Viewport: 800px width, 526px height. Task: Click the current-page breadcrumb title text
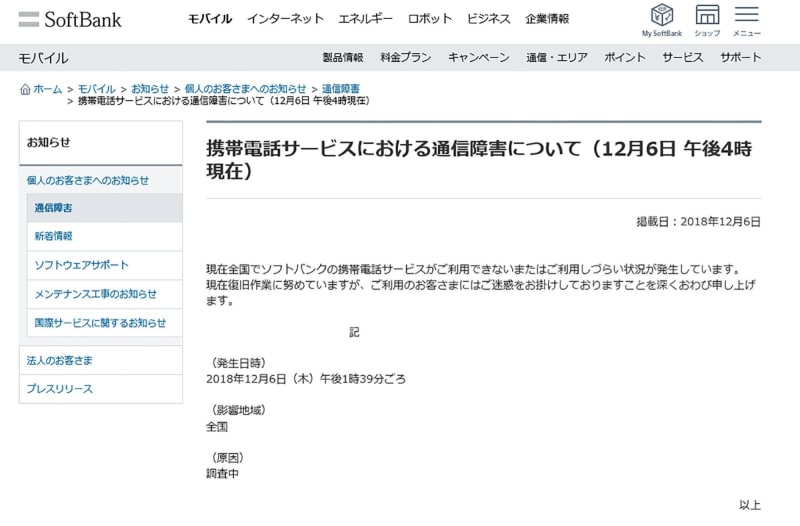click(223, 101)
